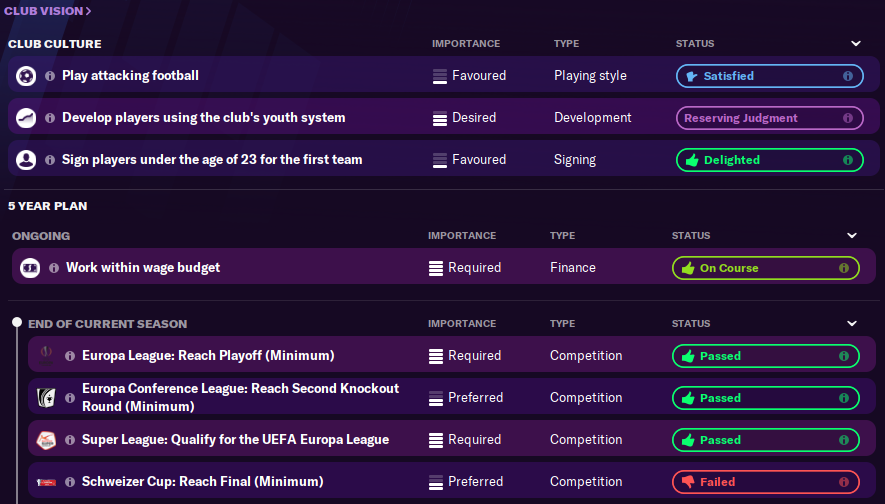Click the On Course status badge

pos(764,268)
